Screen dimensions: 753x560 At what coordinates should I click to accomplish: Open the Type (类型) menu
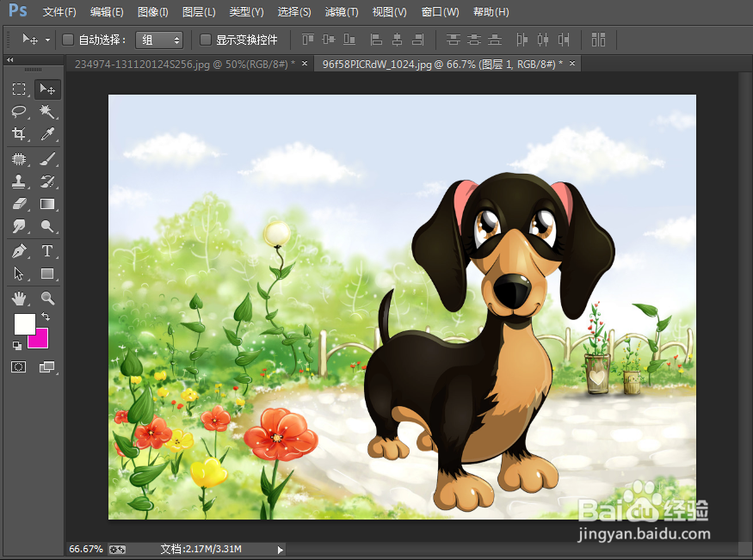246,12
